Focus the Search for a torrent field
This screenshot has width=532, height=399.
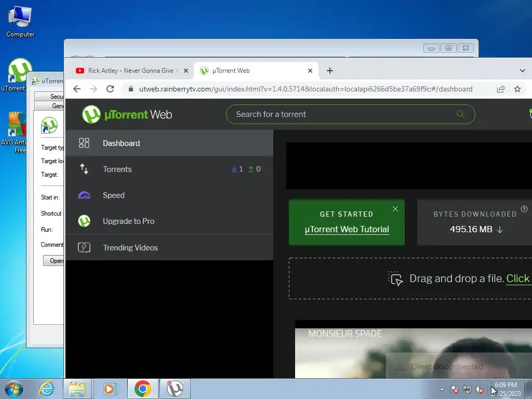(351, 114)
